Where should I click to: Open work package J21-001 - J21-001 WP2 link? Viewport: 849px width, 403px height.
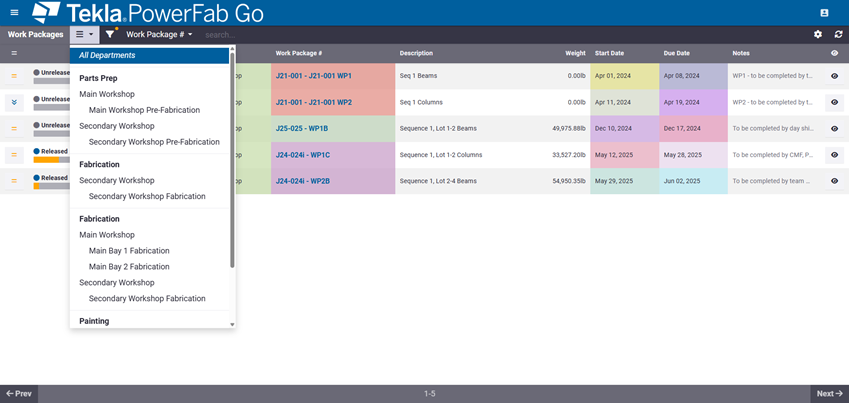point(314,102)
